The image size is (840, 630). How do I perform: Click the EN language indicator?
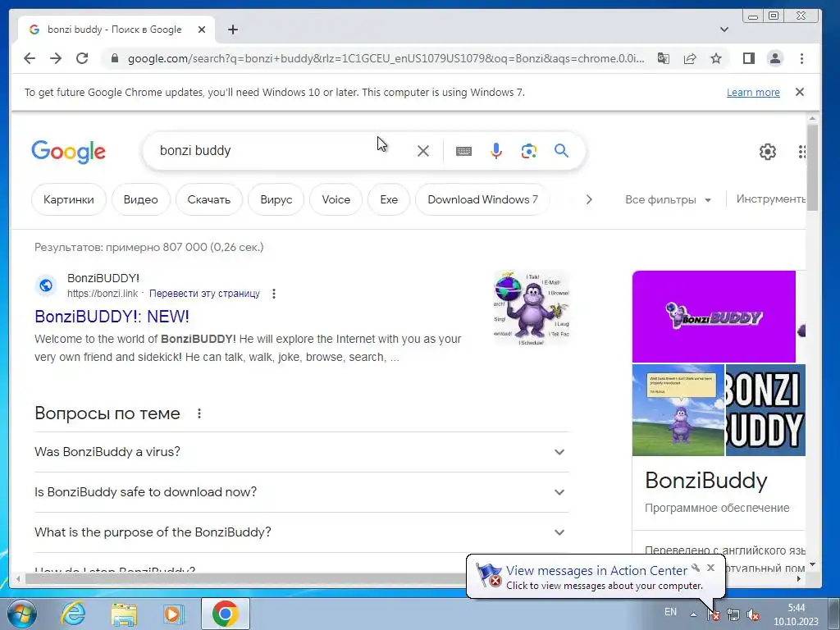(670, 612)
